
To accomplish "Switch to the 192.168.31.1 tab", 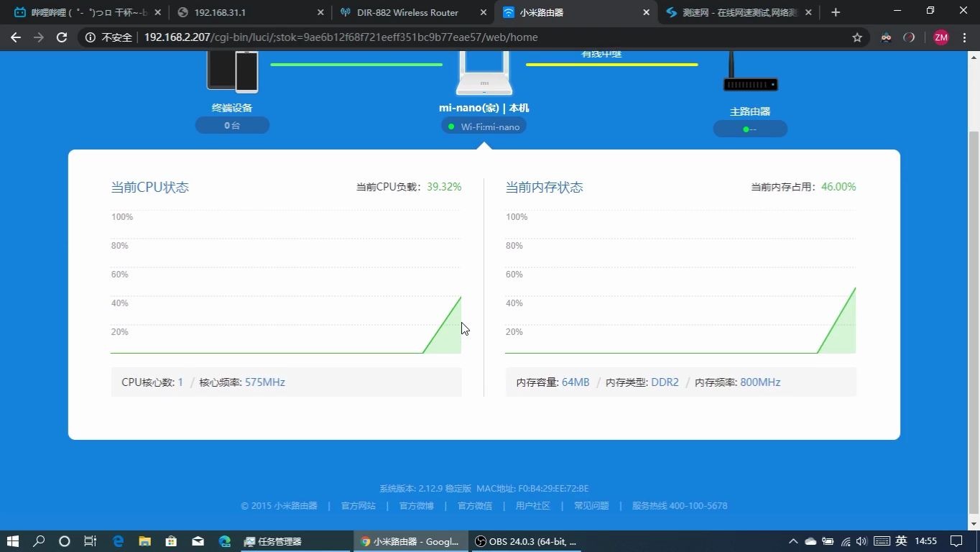I will tap(251, 12).
